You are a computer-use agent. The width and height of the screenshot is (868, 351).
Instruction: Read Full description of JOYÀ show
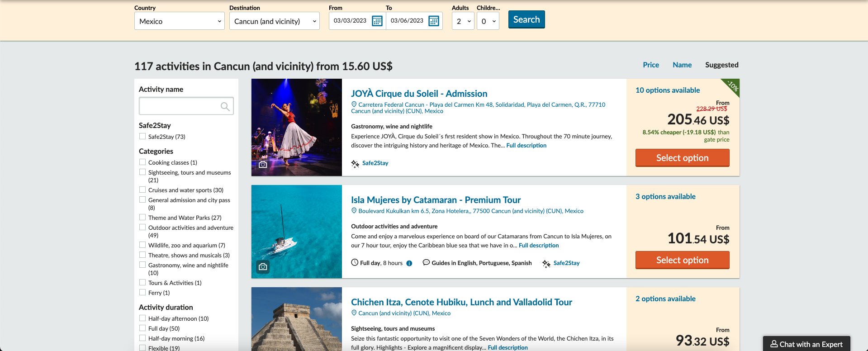point(526,145)
